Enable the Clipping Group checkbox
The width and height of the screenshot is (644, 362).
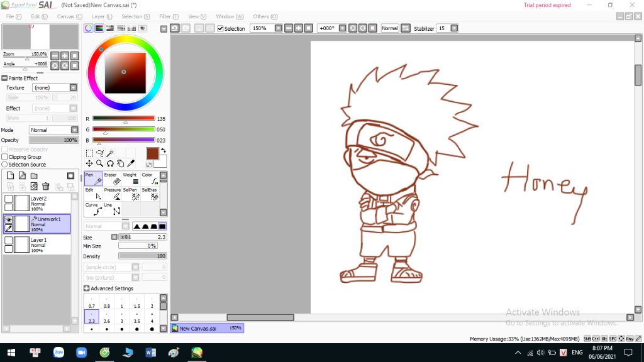coord(4,156)
